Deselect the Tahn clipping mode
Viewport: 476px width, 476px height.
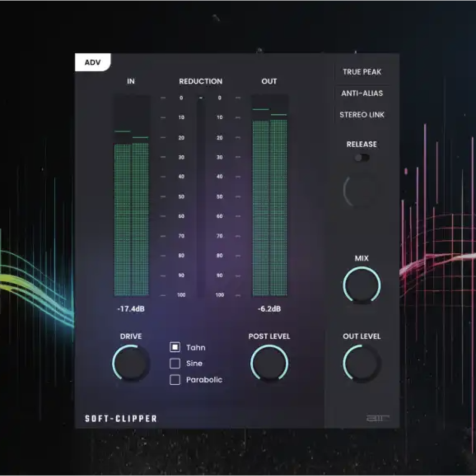coord(175,347)
